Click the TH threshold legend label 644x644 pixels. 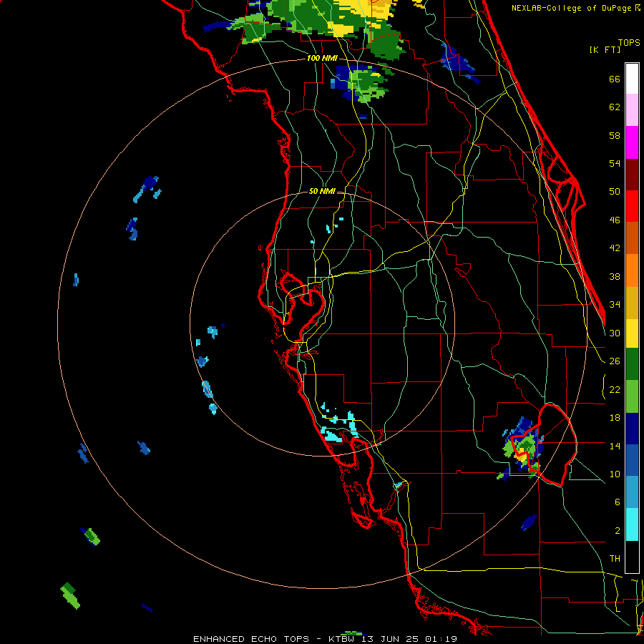[x=615, y=559]
